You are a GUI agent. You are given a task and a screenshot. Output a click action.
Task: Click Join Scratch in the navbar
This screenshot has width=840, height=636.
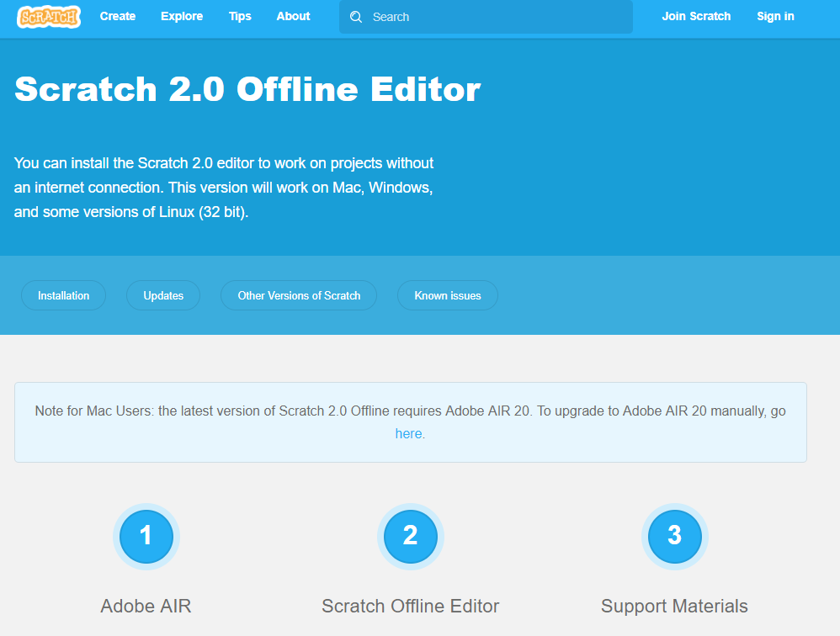point(696,17)
